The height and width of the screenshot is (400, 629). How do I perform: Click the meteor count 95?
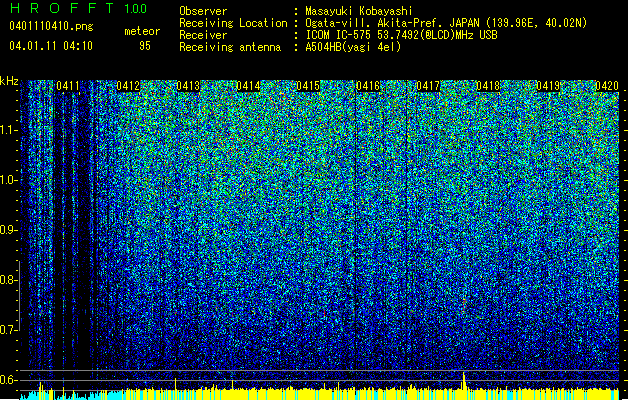(145, 46)
